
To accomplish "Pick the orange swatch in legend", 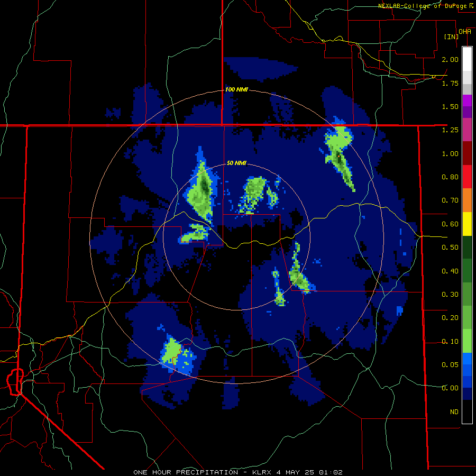I will pyautogui.click(x=467, y=200).
